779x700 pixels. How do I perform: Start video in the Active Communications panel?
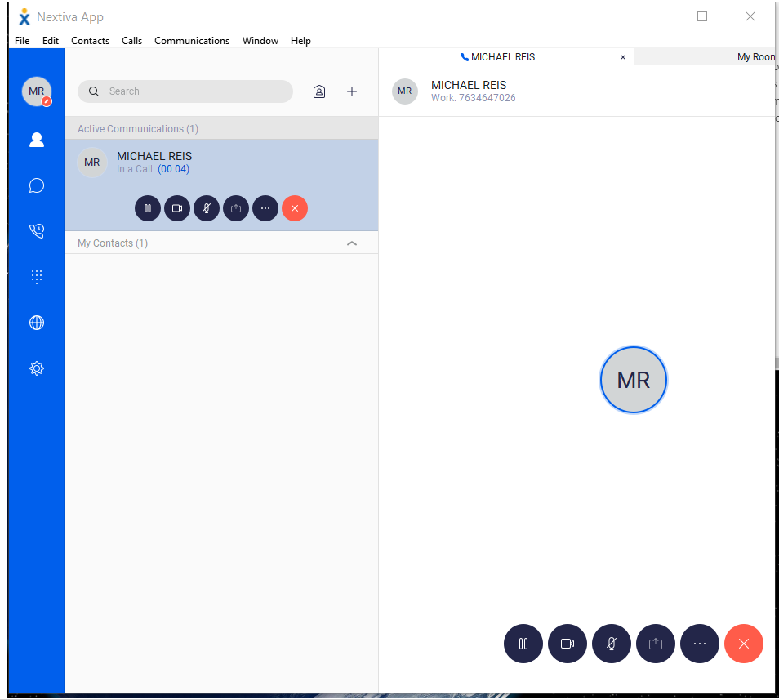[177, 208]
